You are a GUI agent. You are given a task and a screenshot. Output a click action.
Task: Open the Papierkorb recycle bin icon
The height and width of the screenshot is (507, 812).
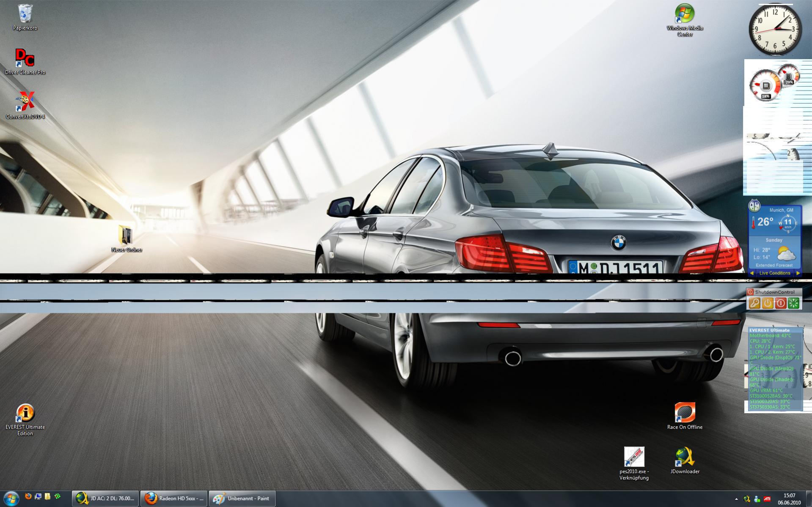pos(25,17)
